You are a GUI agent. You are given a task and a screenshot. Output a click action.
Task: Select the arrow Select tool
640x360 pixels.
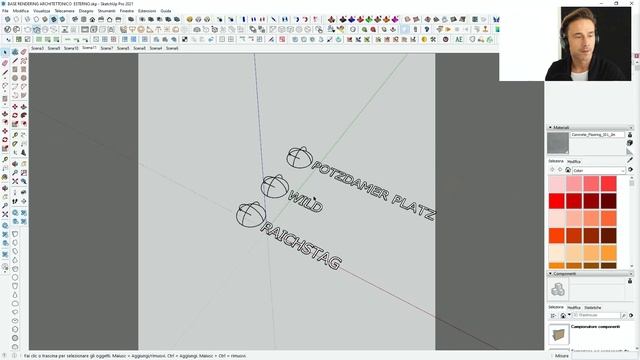pyautogui.click(x=5, y=52)
